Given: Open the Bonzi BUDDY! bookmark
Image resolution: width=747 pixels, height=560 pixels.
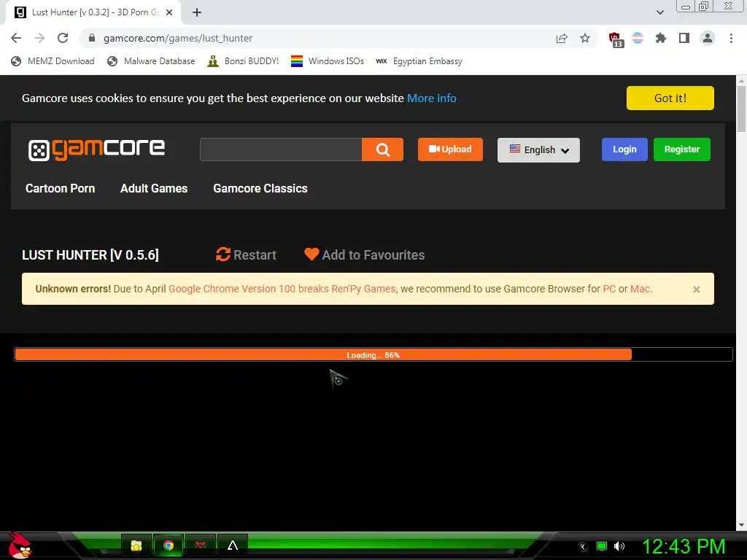Looking at the screenshot, I should tap(243, 61).
